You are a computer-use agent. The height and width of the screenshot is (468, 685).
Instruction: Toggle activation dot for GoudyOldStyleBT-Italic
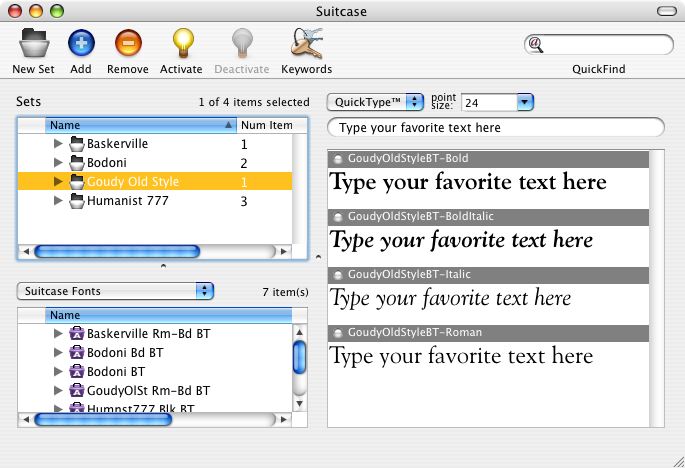coord(337,275)
